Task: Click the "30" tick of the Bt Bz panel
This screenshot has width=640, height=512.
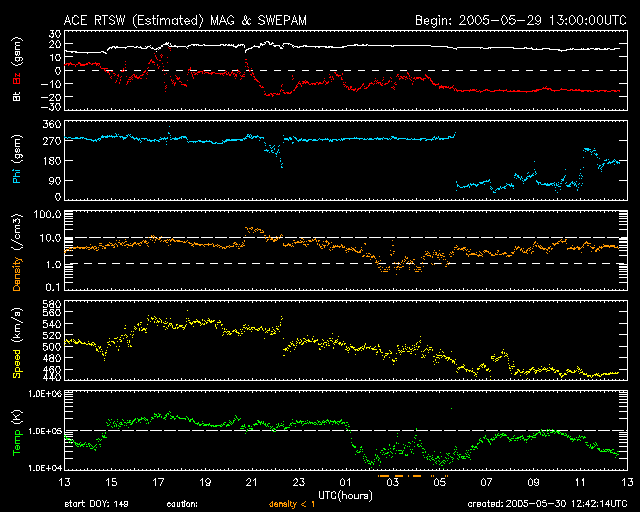Action: point(55,34)
